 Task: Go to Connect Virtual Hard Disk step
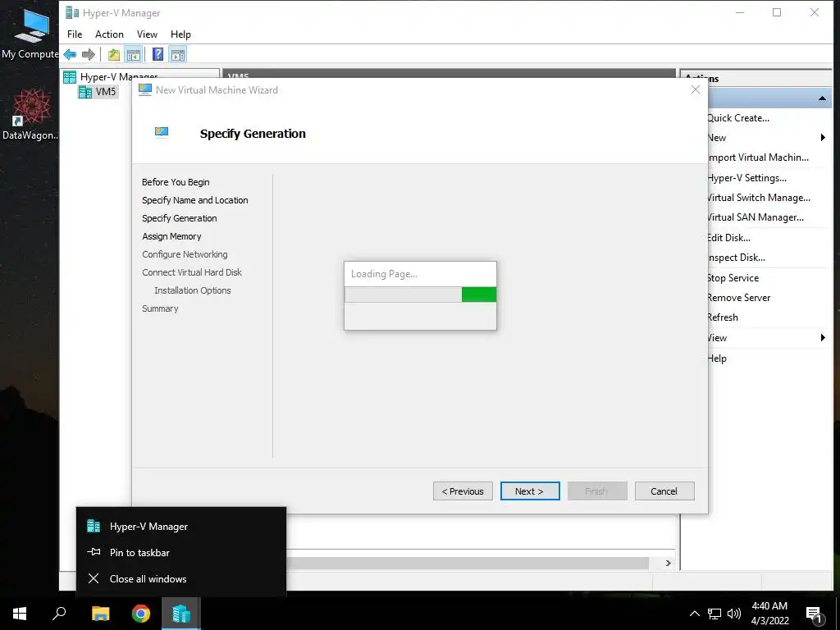(x=192, y=272)
